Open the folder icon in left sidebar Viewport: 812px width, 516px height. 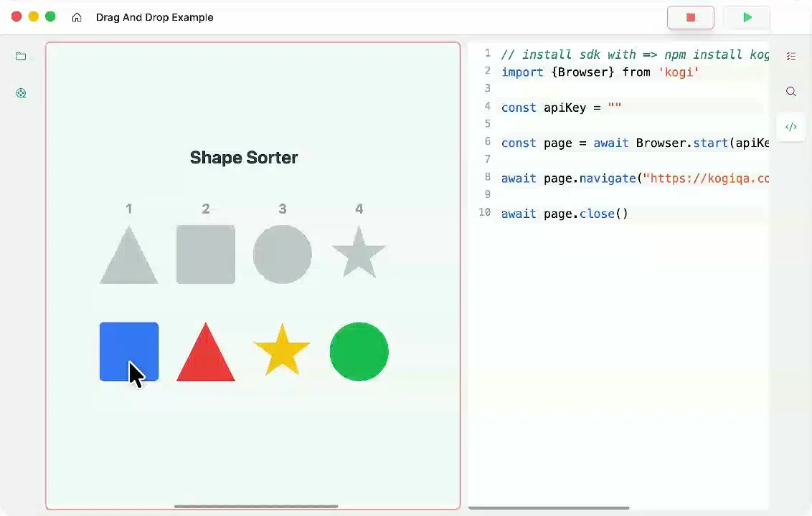point(21,57)
